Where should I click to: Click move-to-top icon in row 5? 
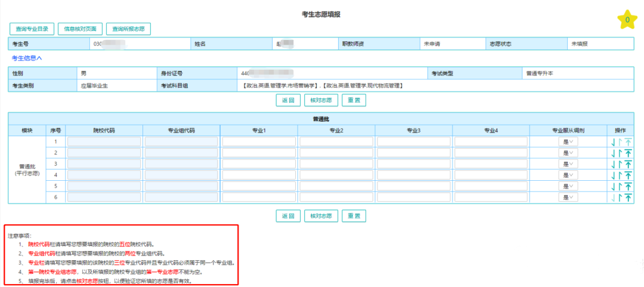click(628, 186)
